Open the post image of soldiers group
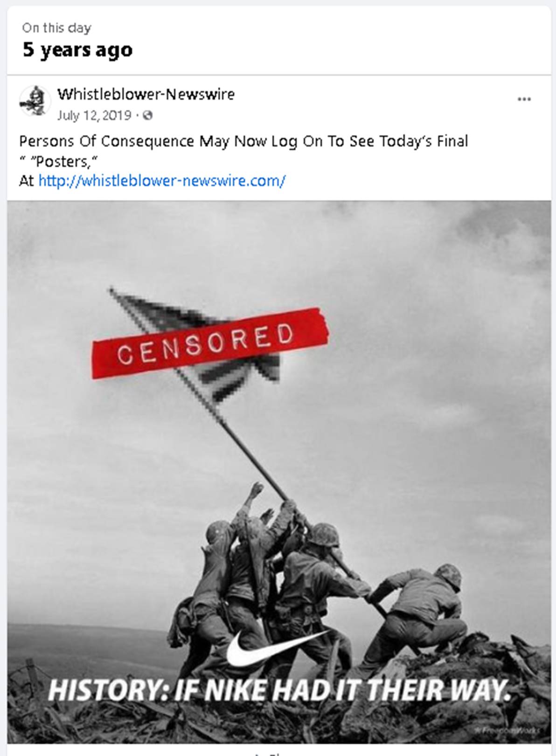This screenshot has width=556, height=756. click(x=279, y=472)
